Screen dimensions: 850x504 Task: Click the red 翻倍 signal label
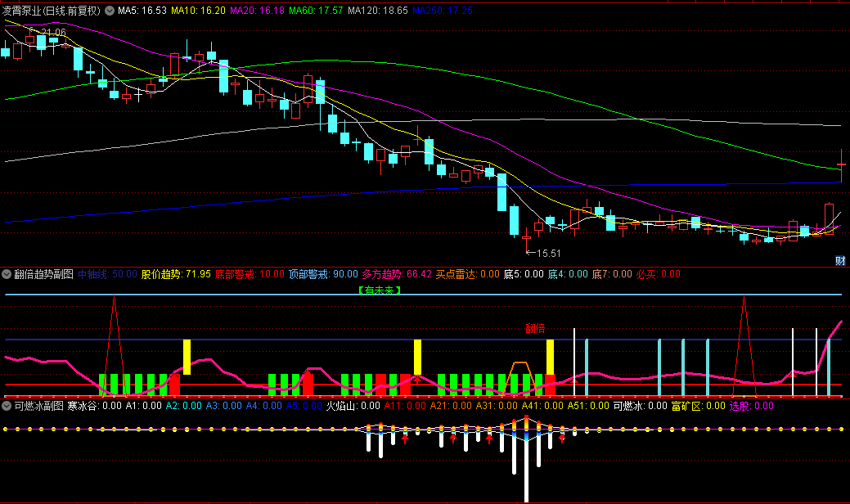535,328
